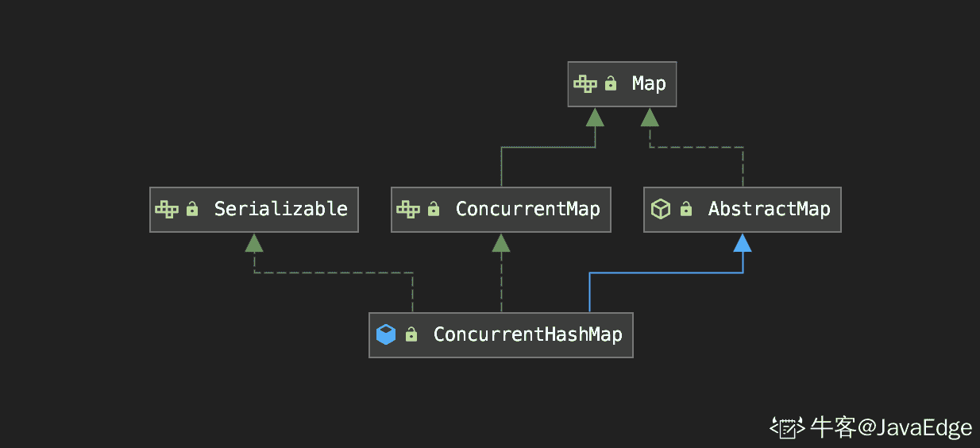Select the ConcurrentHashMap node label
Image resolution: width=980 pixels, height=448 pixels.
coord(527,334)
